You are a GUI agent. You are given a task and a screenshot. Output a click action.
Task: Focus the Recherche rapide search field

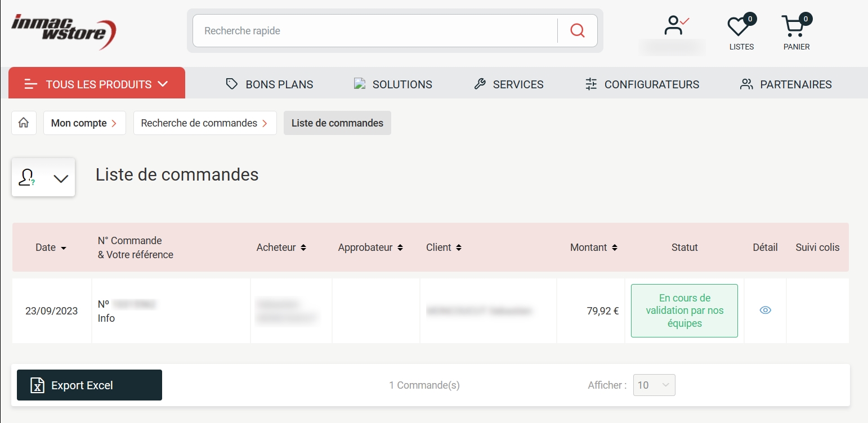(x=374, y=30)
